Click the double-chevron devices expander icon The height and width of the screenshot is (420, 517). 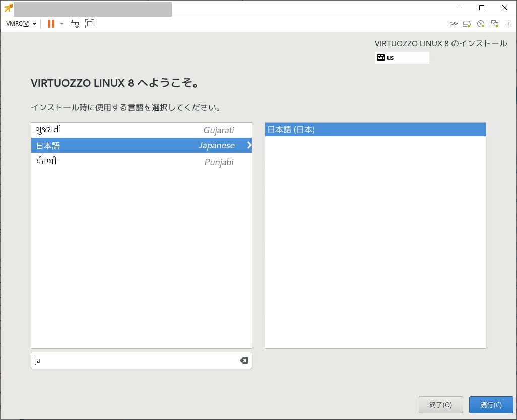point(454,24)
